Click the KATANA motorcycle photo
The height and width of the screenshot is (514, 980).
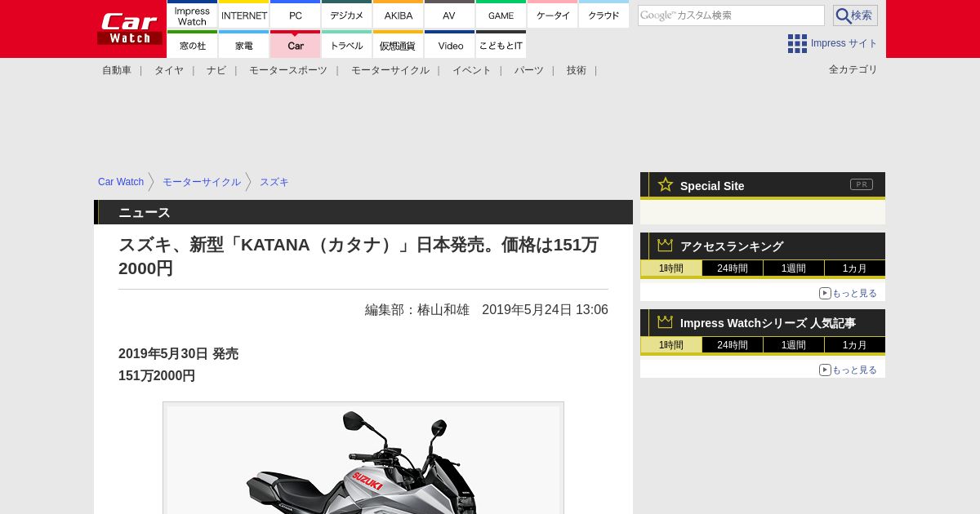363,458
